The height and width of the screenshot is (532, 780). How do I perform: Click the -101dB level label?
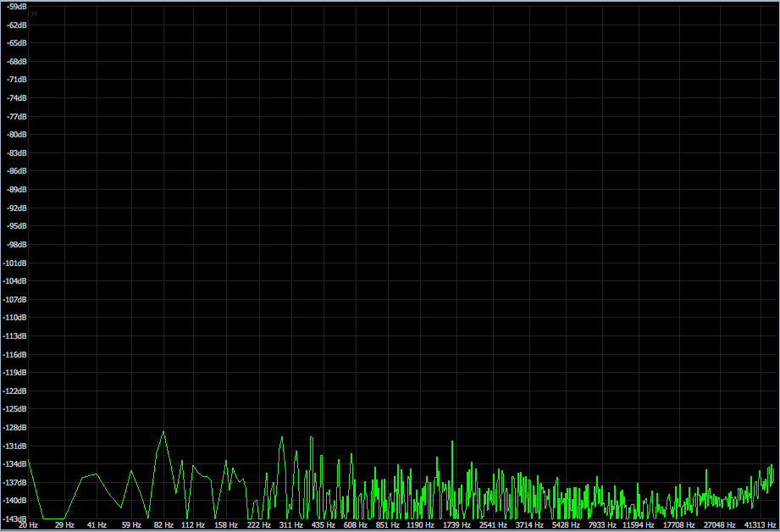[x=15, y=263]
